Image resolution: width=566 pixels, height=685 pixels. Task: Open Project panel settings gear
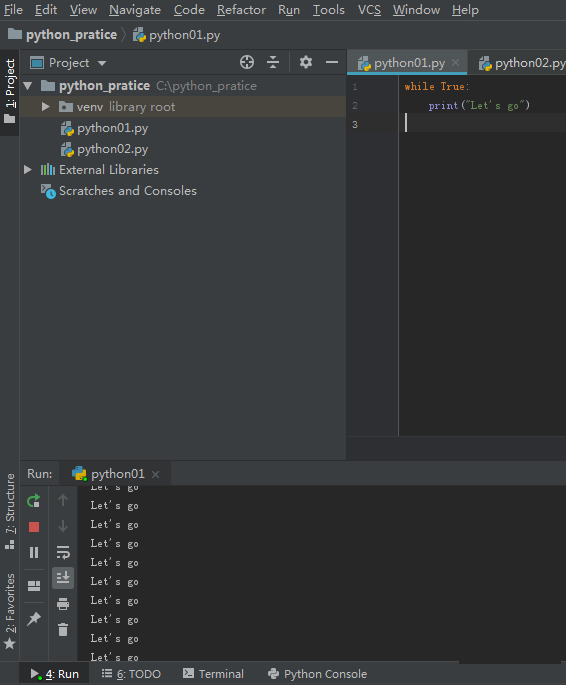click(x=306, y=62)
